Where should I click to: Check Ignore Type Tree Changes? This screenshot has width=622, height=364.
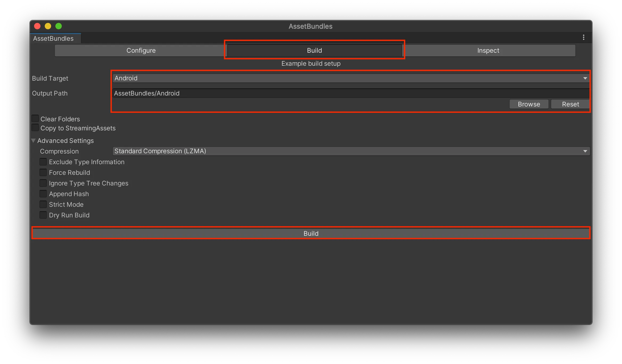point(43,183)
